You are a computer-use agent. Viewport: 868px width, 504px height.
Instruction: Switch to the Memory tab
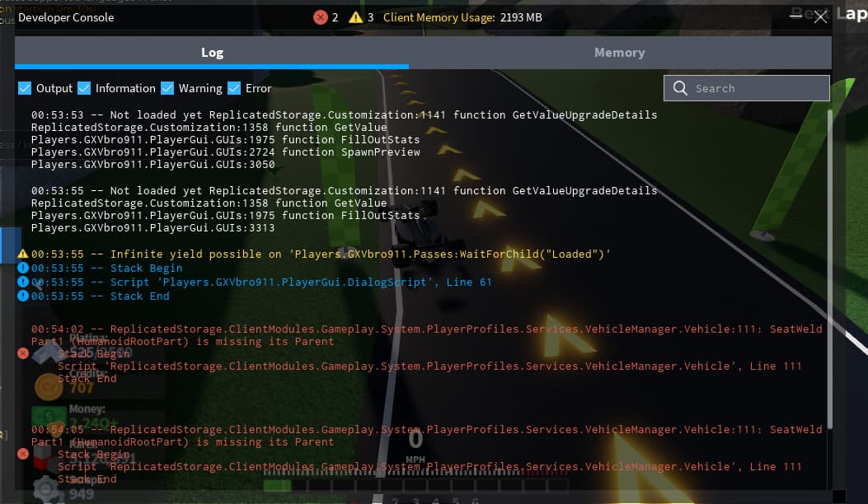click(x=619, y=53)
